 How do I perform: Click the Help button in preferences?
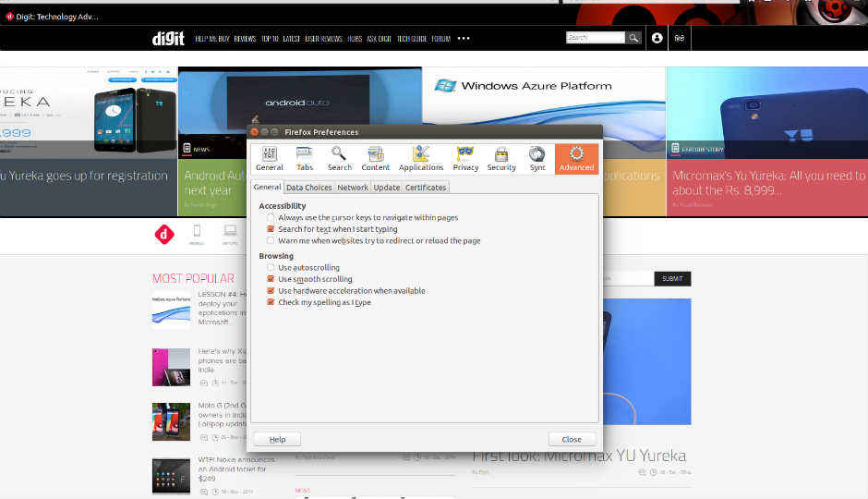pos(277,439)
